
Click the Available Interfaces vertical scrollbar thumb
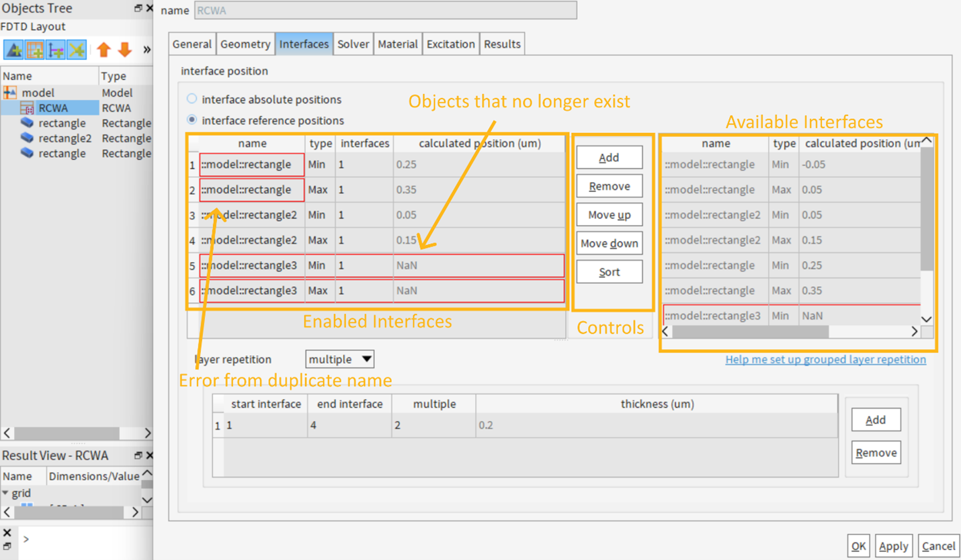(x=927, y=208)
